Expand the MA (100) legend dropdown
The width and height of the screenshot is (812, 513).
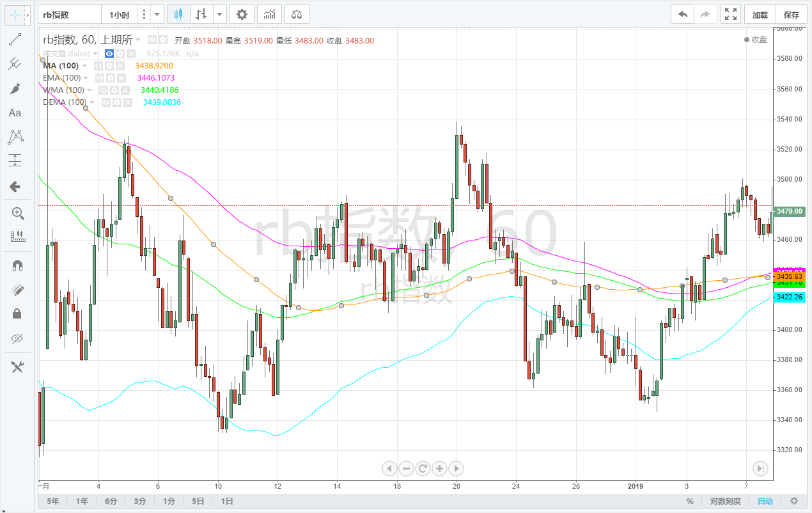(x=86, y=66)
